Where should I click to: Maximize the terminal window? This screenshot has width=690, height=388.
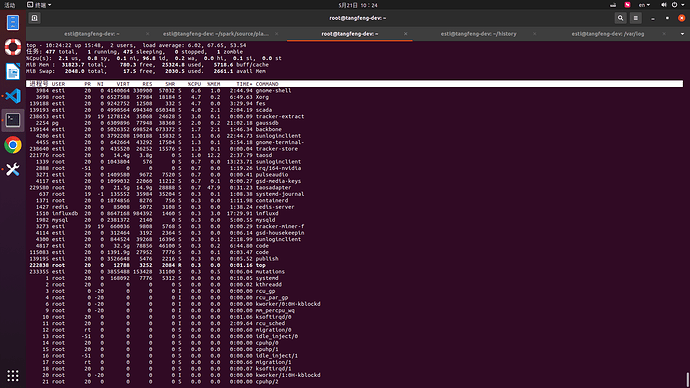coord(667,18)
